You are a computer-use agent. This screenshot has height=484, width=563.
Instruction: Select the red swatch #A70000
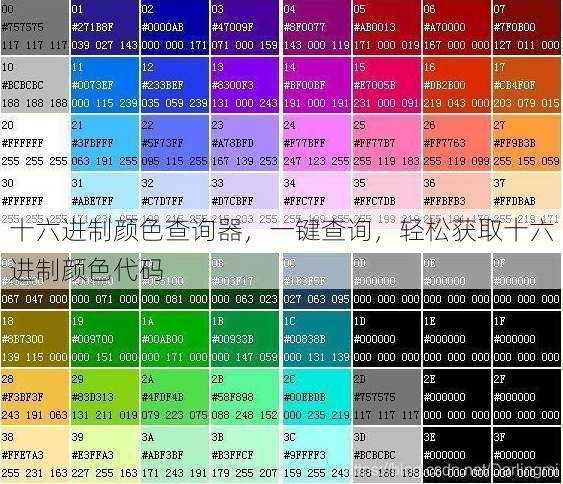tap(456, 27)
